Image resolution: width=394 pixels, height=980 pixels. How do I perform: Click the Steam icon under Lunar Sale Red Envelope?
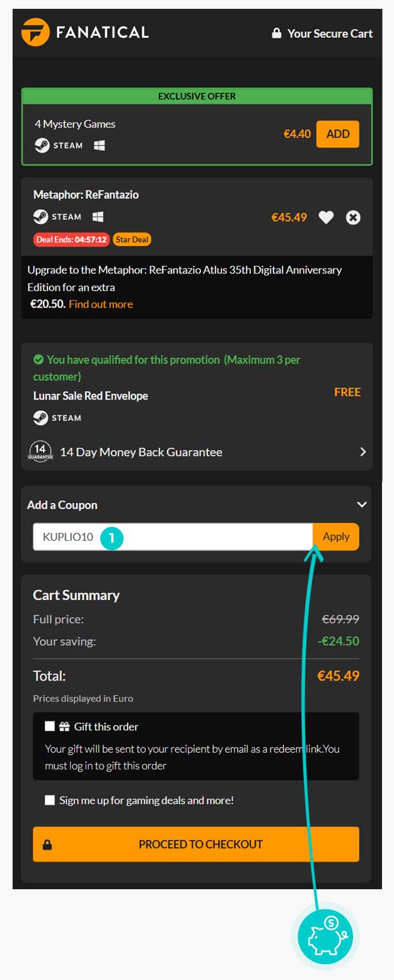(40, 418)
